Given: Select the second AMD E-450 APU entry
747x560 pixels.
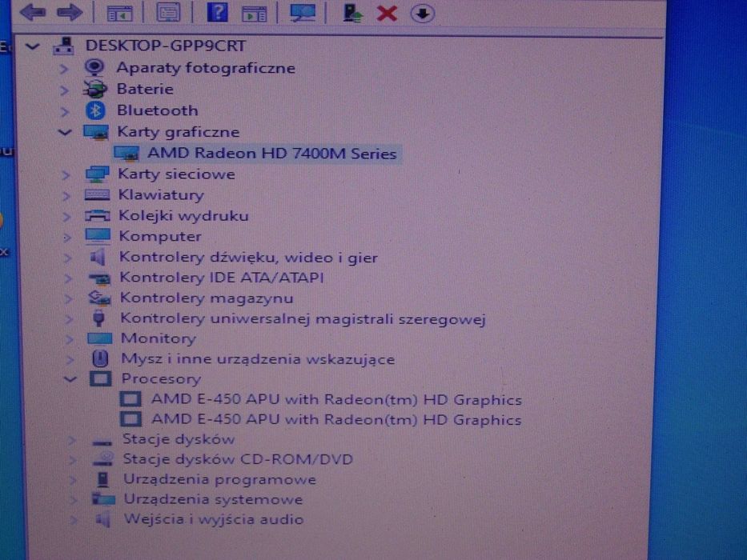Looking at the screenshot, I should point(336,419).
